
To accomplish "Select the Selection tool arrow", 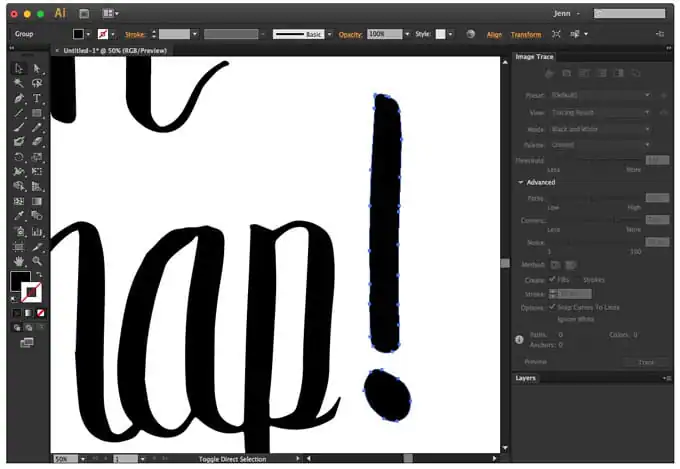I will tap(19, 69).
